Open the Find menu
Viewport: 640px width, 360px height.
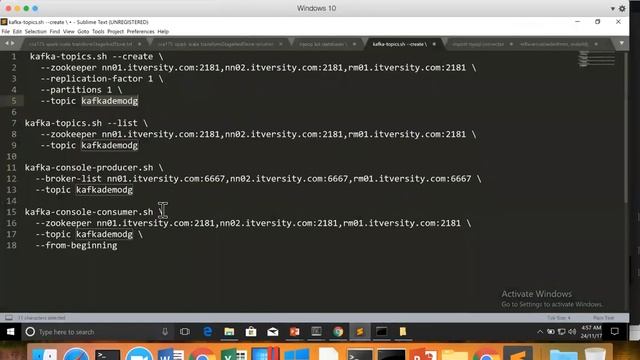55,31
